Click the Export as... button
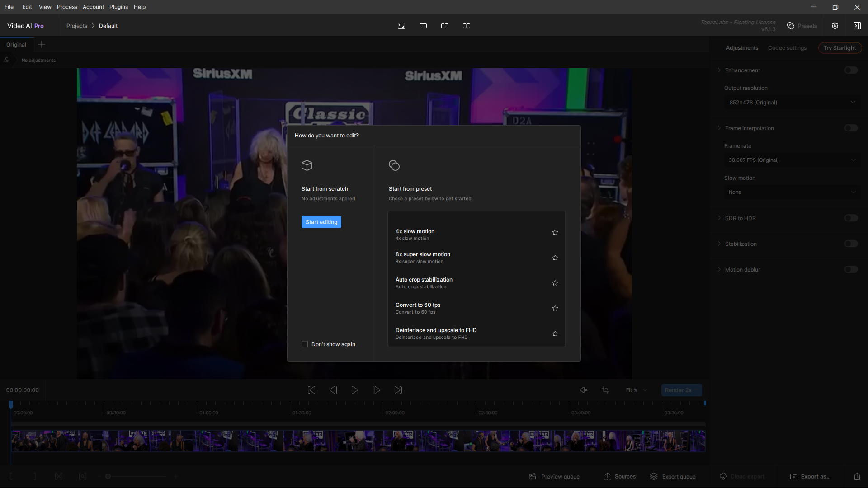868x488 pixels. click(x=810, y=476)
